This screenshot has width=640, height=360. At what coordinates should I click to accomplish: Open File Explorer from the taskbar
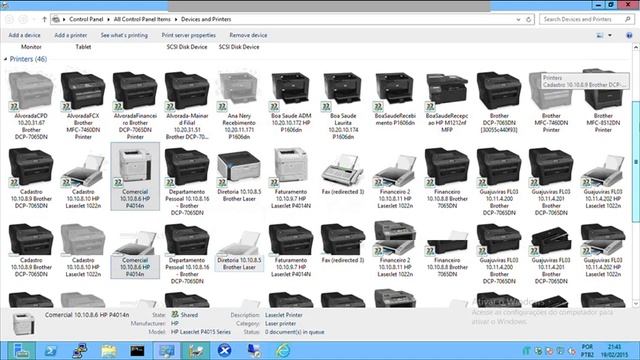(109, 351)
